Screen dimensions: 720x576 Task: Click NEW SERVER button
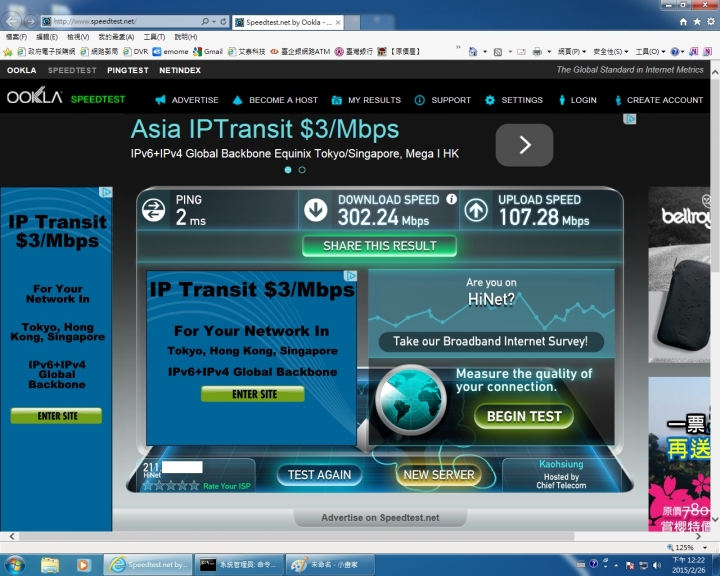pos(439,474)
